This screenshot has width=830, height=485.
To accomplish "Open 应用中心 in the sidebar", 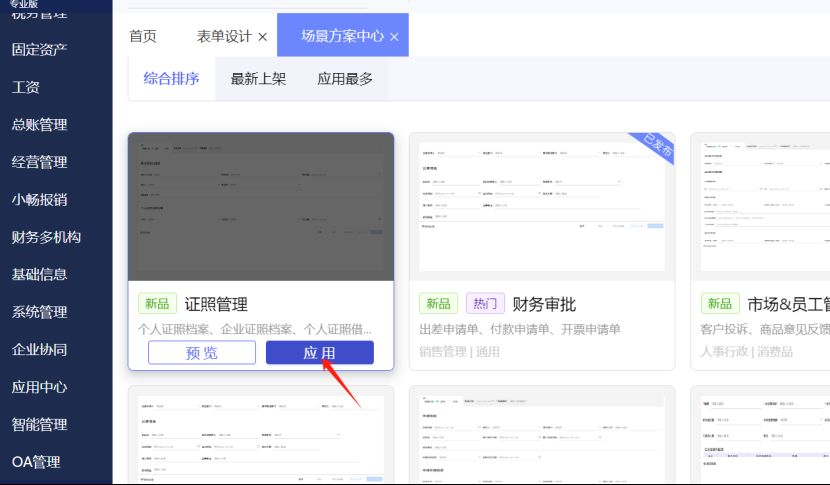I will tap(40, 387).
